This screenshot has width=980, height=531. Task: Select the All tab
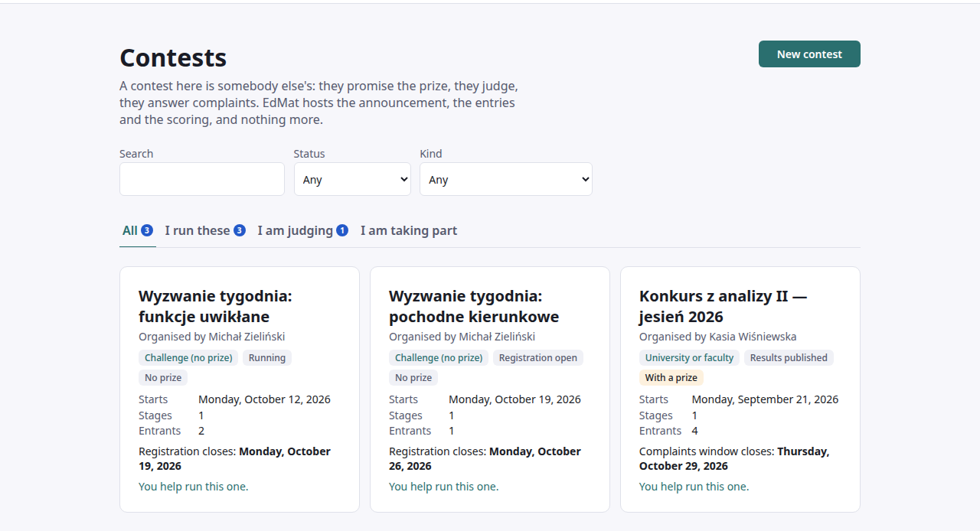pyautogui.click(x=138, y=230)
